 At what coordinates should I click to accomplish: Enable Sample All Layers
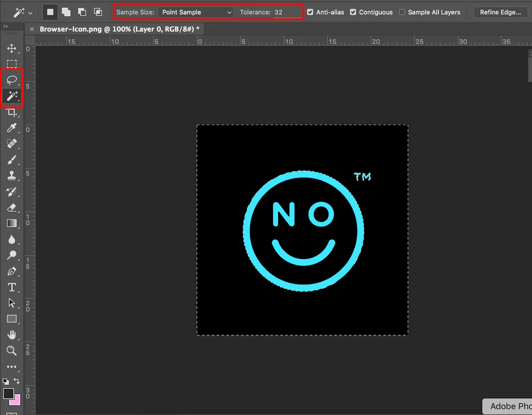click(402, 12)
